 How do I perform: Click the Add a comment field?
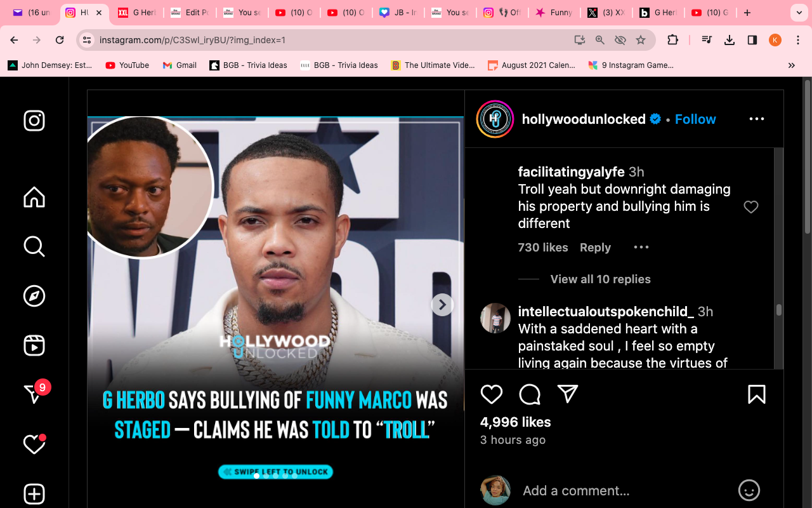pos(625,490)
